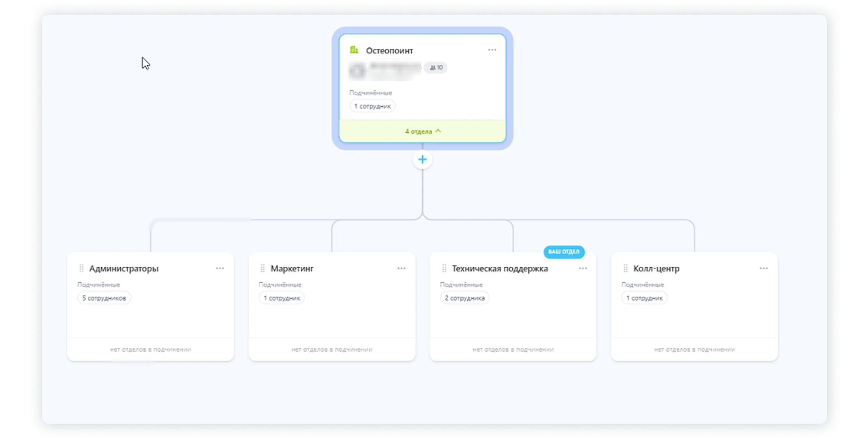Select the Техническая поддержка department title
Screen dimensions: 868x440
[500, 268]
